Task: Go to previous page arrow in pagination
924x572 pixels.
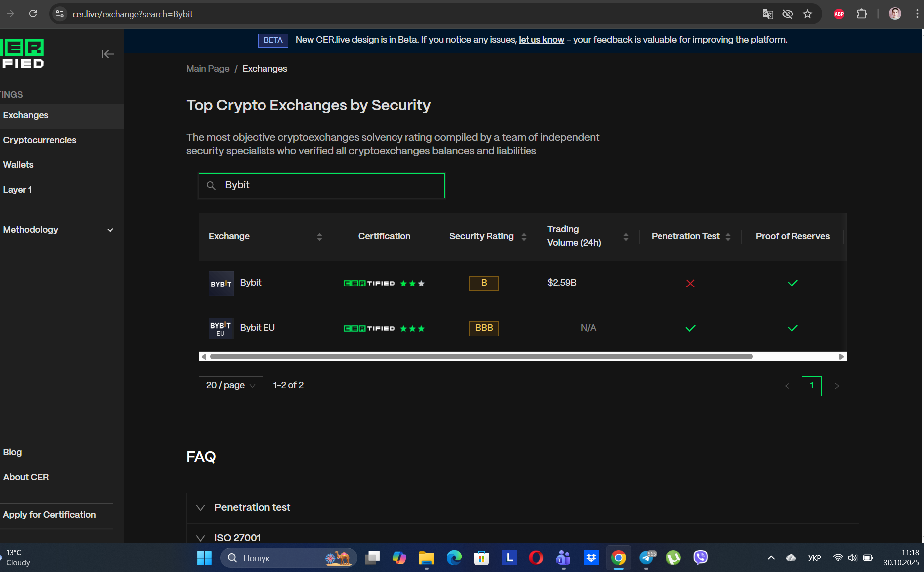Action: tap(787, 386)
